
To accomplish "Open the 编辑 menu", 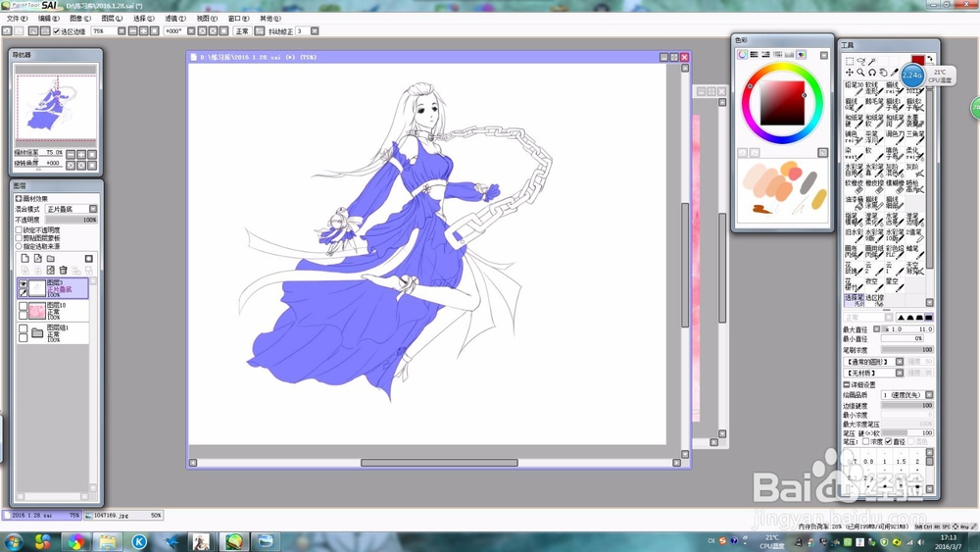I will (x=49, y=18).
